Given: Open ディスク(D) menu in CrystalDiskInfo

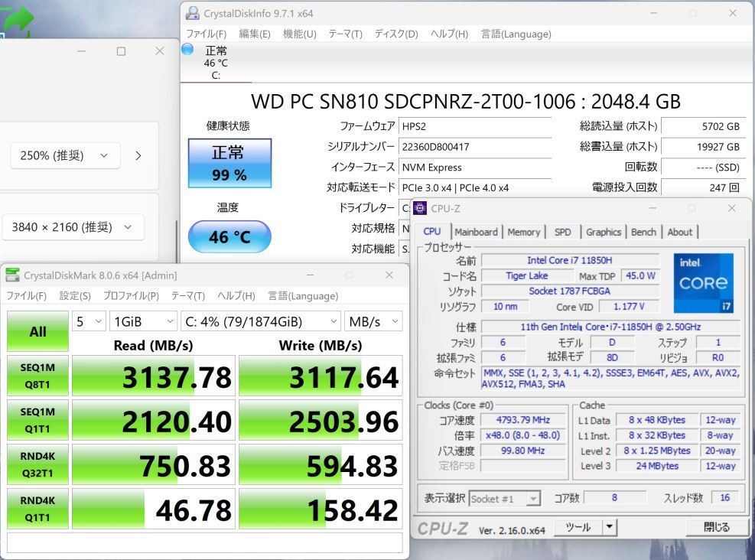Looking at the screenshot, I should [396, 34].
